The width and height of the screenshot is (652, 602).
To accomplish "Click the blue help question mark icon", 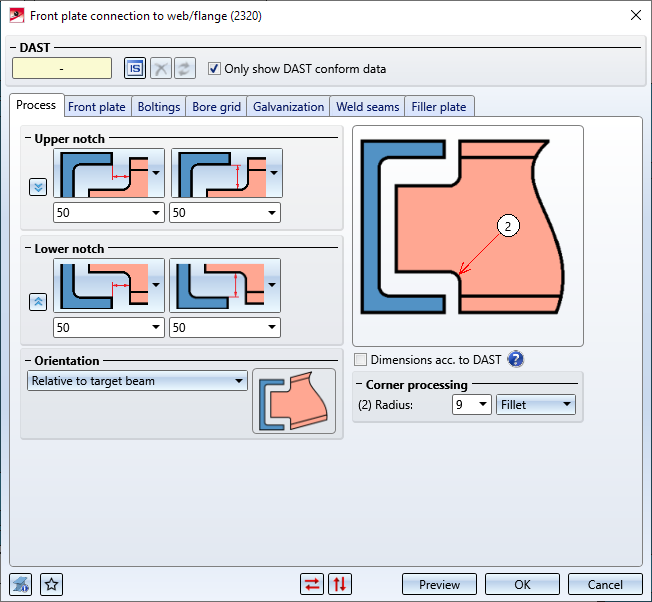I will (516, 359).
